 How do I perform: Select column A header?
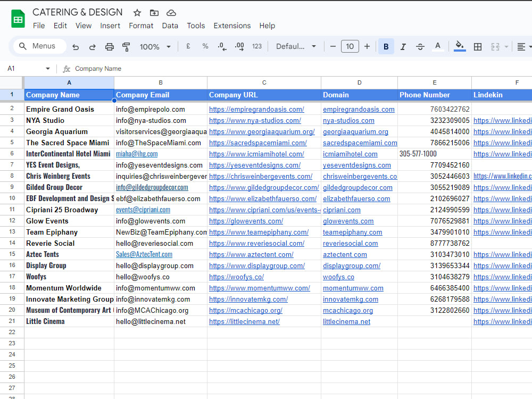pyautogui.click(x=69, y=82)
